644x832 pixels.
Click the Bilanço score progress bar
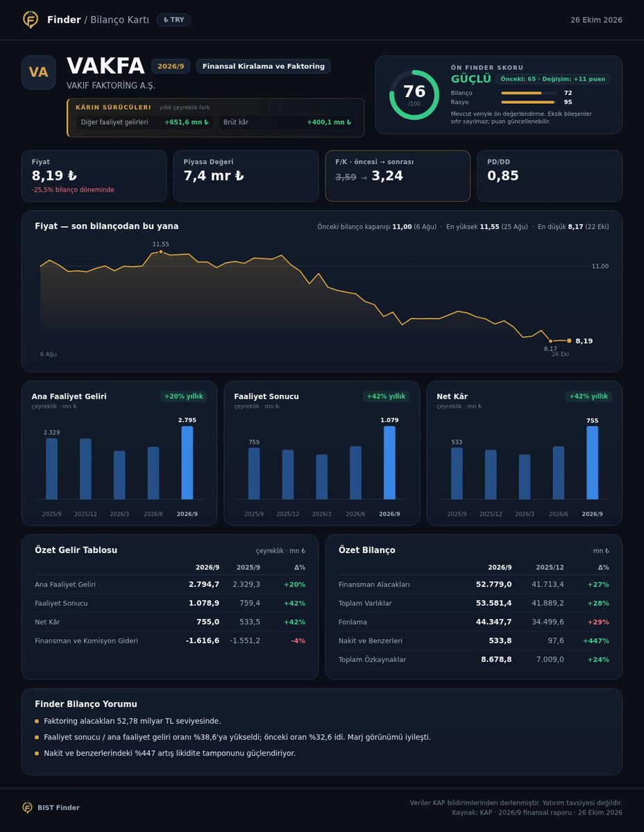click(528, 93)
